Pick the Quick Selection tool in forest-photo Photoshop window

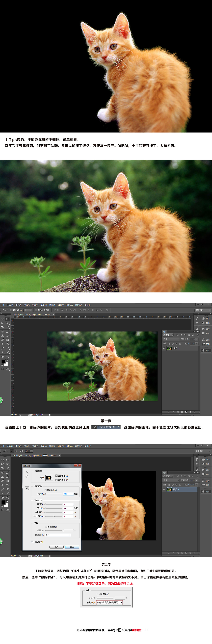coord(8,323)
